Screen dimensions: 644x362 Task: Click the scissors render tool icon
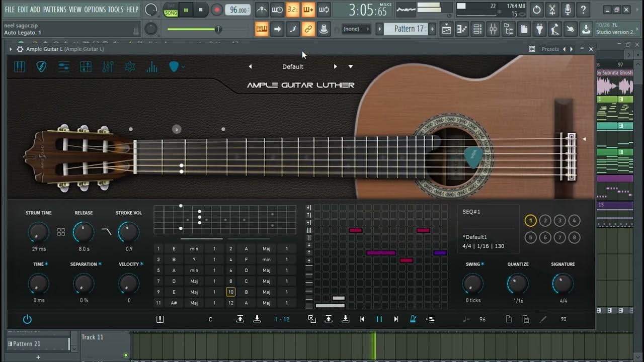pos(552,10)
